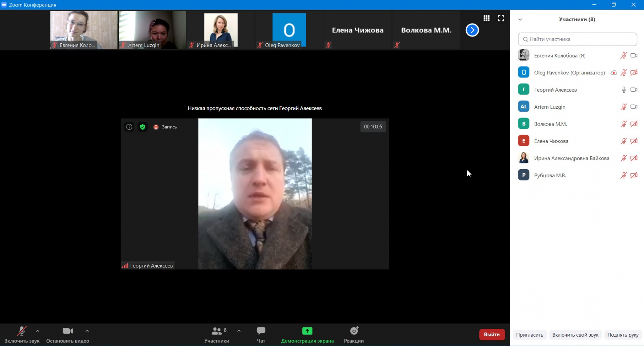Click Георгий Алексеев speaker video
This screenshot has width=644, height=346.
coord(255,194)
